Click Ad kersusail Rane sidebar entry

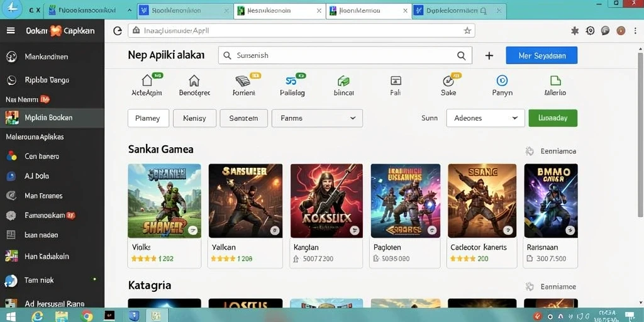[52, 304]
